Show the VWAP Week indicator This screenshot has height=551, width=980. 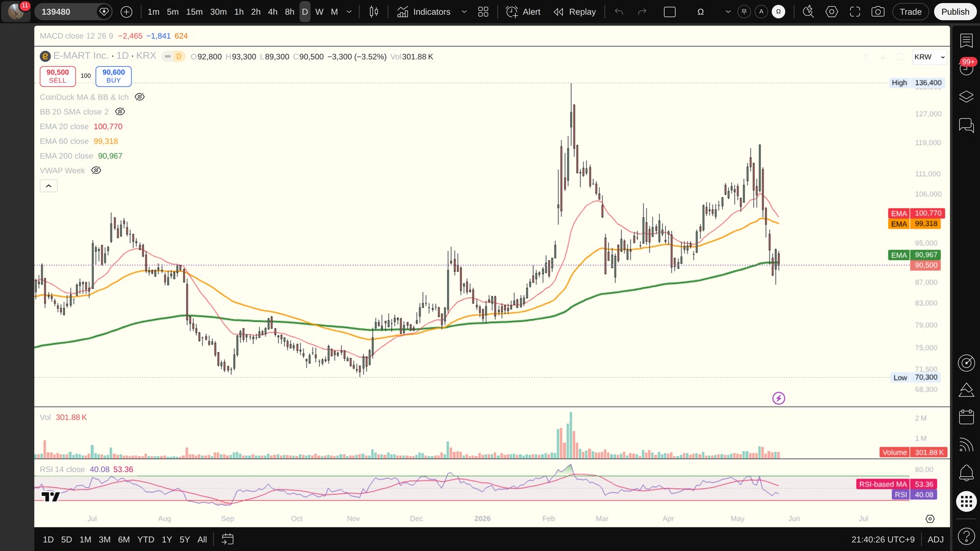click(x=96, y=170)
